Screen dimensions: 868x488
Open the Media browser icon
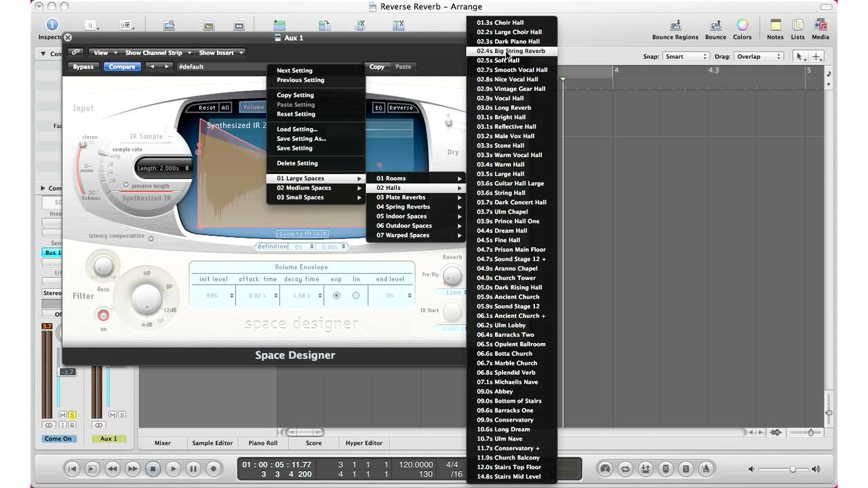coord(820,25)
